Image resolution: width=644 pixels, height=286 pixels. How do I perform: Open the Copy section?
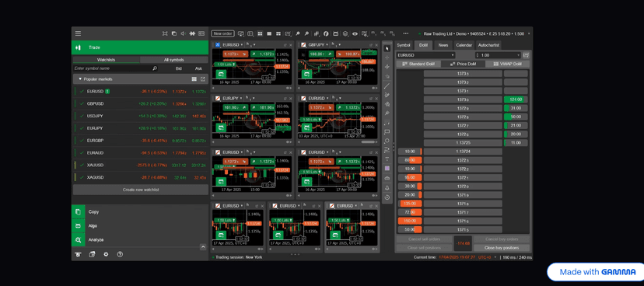pyautogui.click(x=140, y=211)
